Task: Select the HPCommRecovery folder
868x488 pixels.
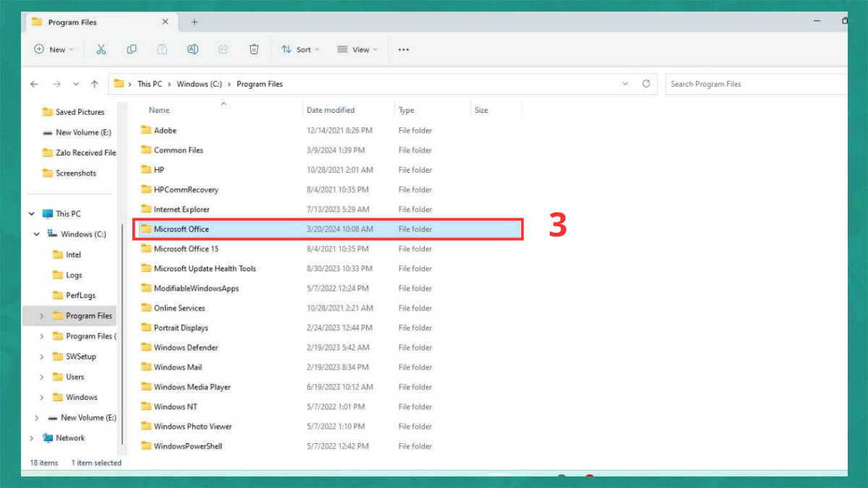Action: click(186, 189)
